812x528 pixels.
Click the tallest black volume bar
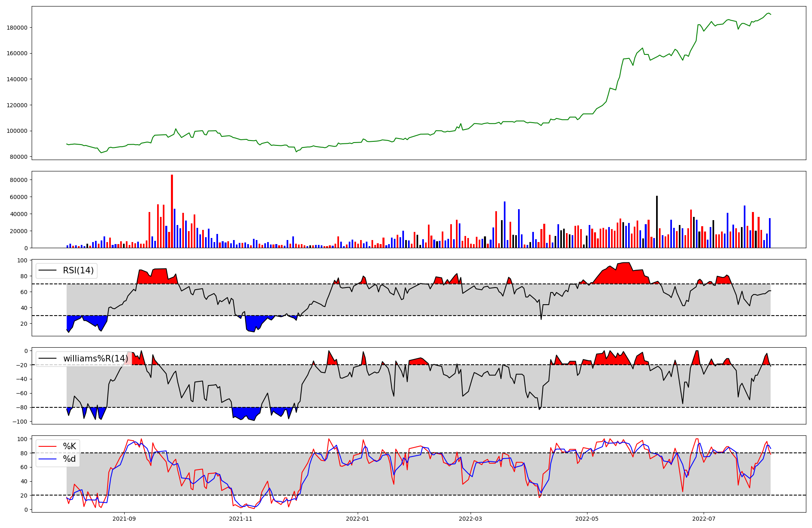click(657, 222)
